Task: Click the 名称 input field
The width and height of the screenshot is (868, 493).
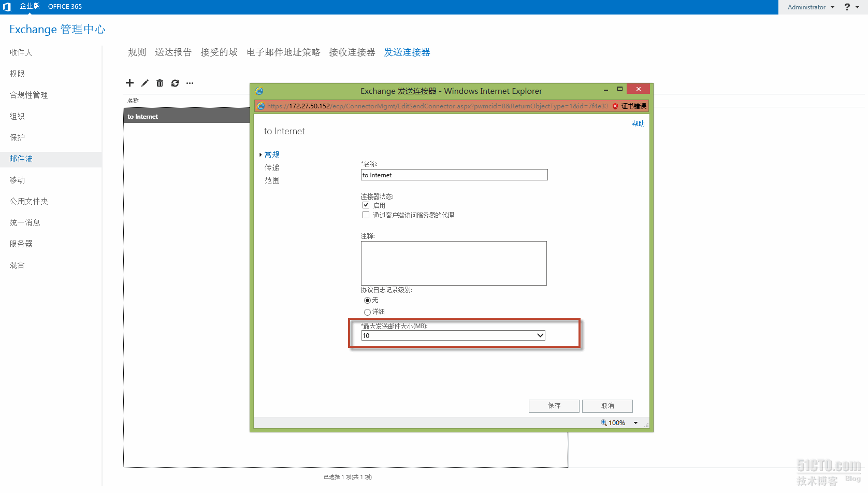Action: pos(454,175)
